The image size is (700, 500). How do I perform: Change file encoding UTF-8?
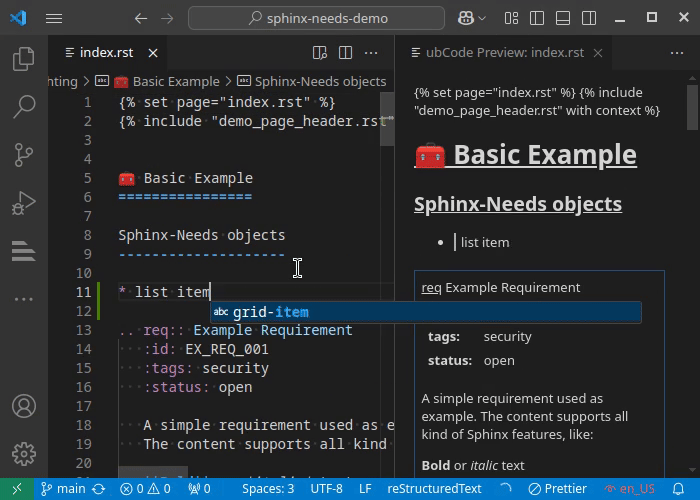pos(326,489)
